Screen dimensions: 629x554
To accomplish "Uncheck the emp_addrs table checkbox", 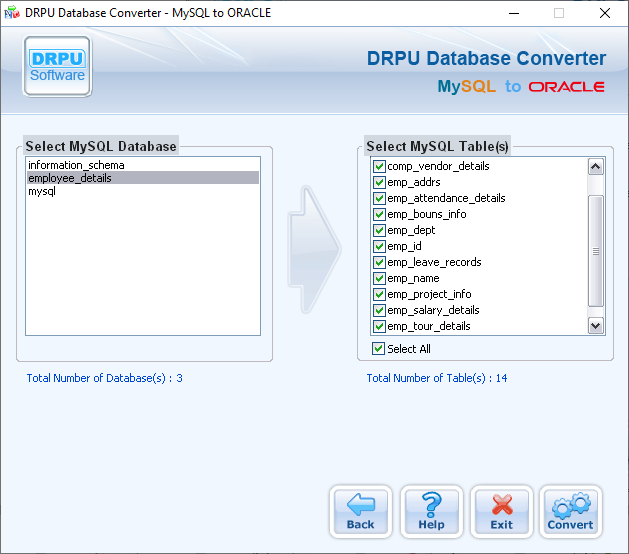I will 379,182.
